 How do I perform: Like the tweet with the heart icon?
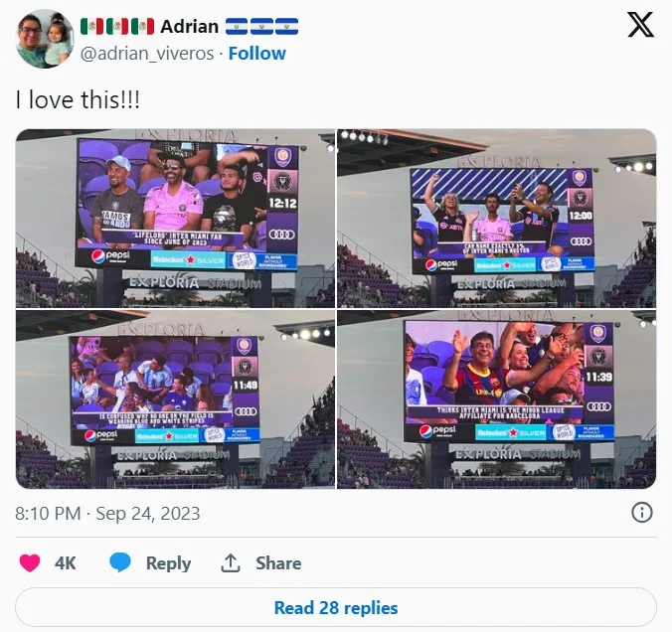click(x=30, y=562)
